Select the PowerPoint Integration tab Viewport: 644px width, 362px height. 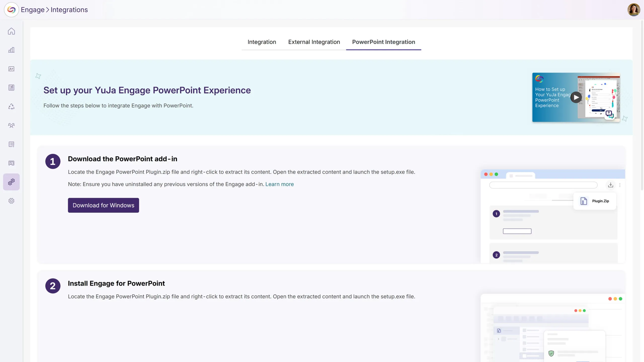(383, 42)
